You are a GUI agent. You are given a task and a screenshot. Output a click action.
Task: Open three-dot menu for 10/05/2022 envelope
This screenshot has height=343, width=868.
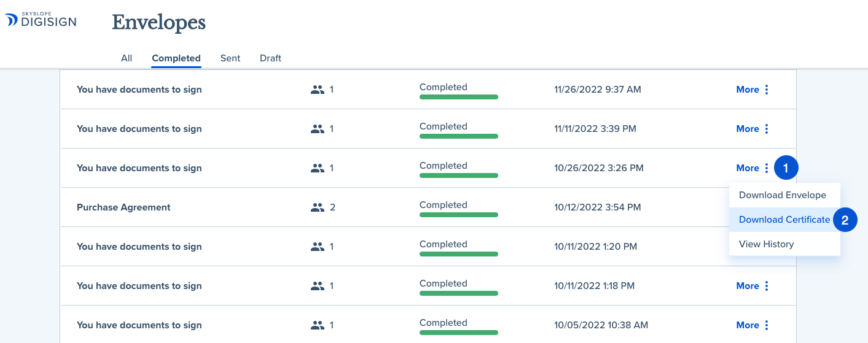(x=767, y=325)
